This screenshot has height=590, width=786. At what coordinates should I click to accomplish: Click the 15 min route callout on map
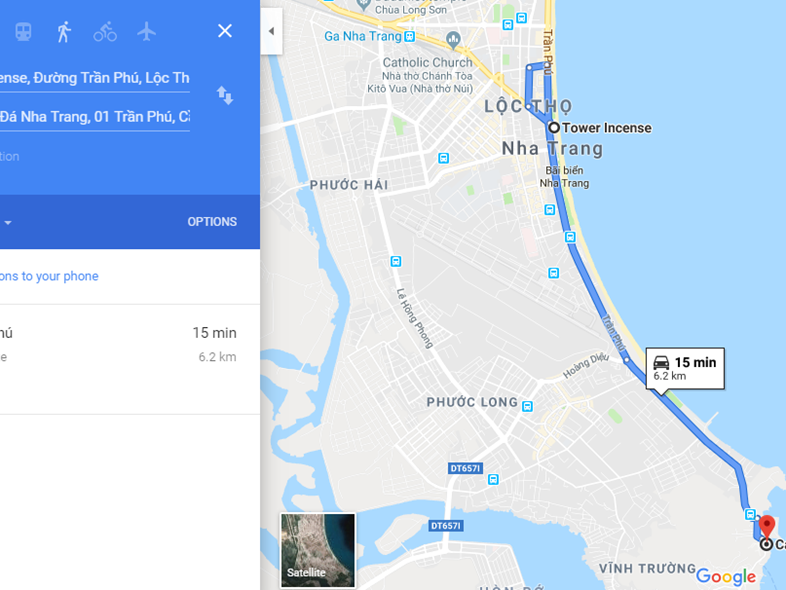click(685, 368)
